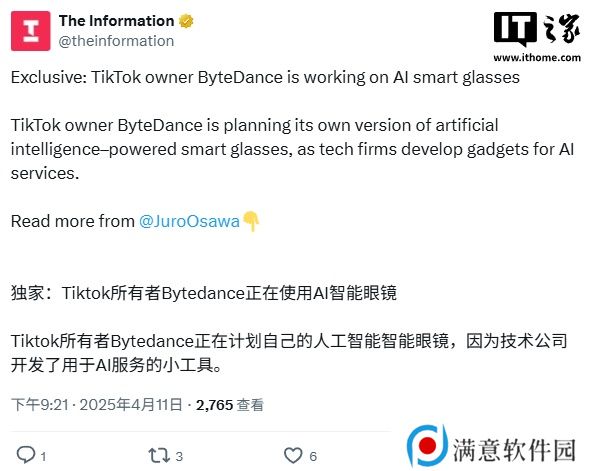Click the 2025年4月11日 timestamp

point(131,405)
